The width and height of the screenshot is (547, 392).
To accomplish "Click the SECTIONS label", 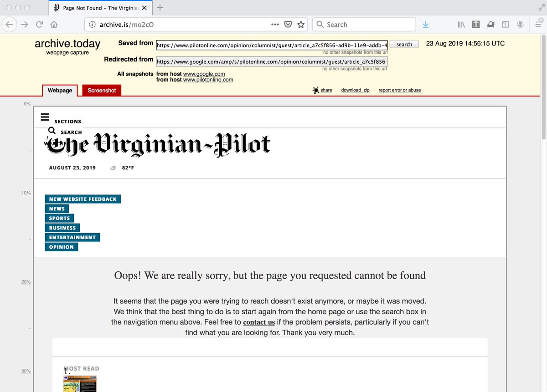I will point(68,122).
